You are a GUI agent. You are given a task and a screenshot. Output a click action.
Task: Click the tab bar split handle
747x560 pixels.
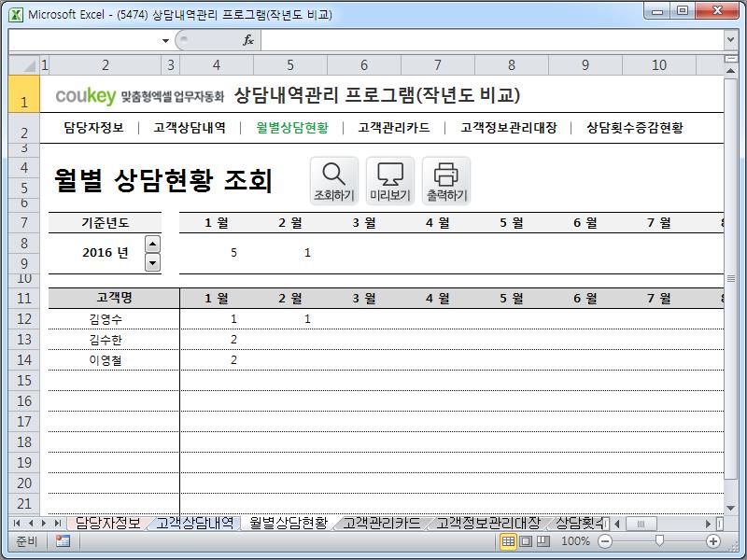606,524
